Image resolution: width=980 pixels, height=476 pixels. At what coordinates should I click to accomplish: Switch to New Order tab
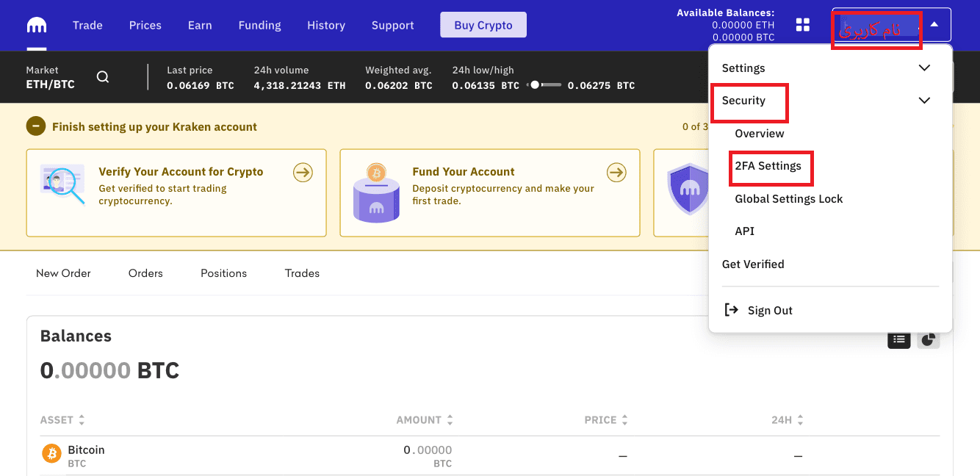[x=63, y=273]
